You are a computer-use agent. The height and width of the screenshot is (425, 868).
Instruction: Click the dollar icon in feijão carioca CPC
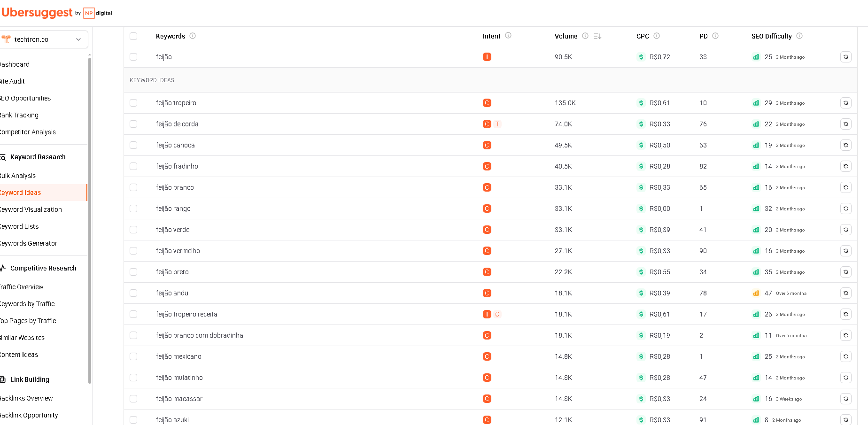[640, 145]
